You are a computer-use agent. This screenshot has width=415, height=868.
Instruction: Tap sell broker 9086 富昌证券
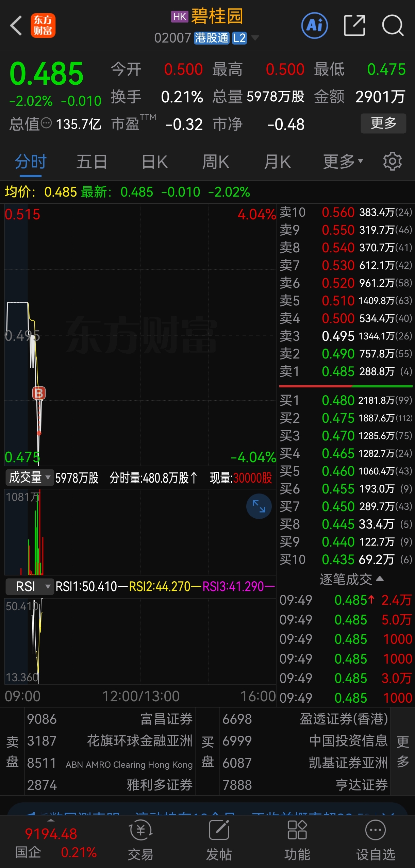point(110,719)
